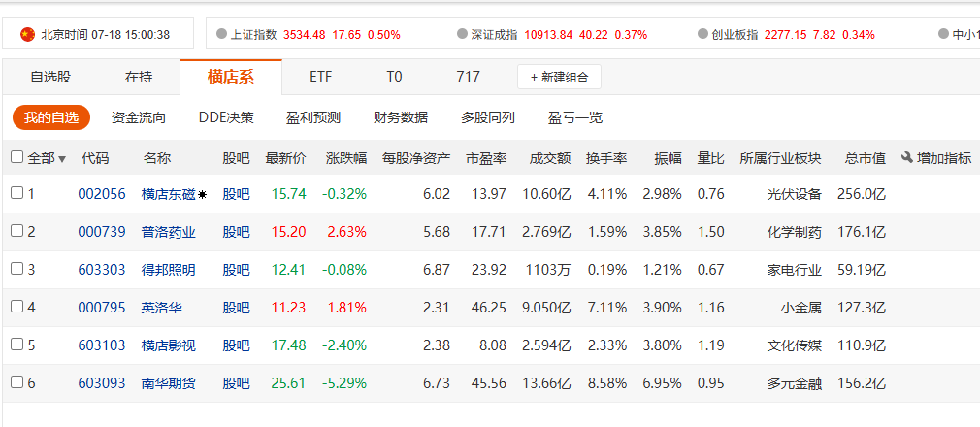Check the box for row 6 南华期货

(x=16, y=382)
